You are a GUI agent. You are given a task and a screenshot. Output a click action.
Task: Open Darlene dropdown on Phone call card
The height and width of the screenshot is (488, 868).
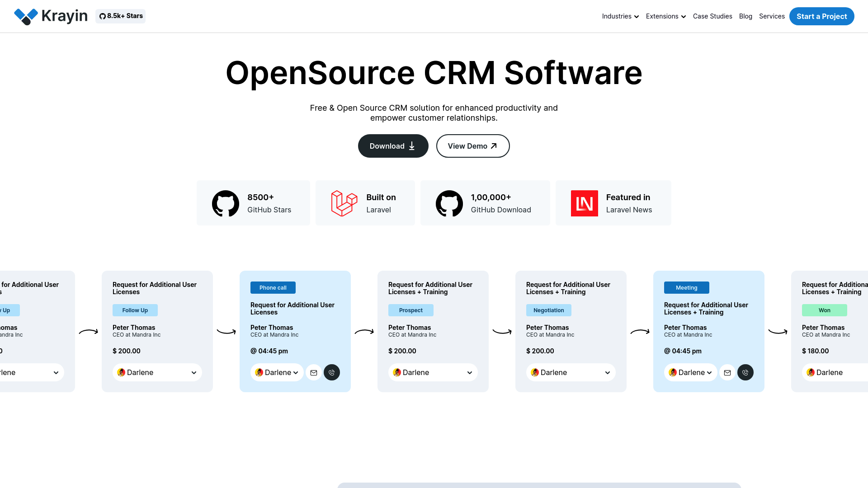click(277, 373)
